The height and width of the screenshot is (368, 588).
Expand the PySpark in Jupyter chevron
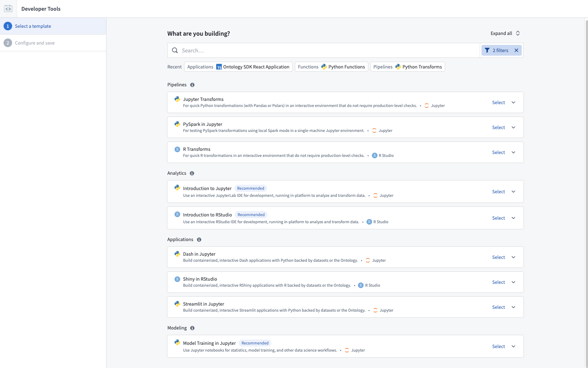pos(514,127)
